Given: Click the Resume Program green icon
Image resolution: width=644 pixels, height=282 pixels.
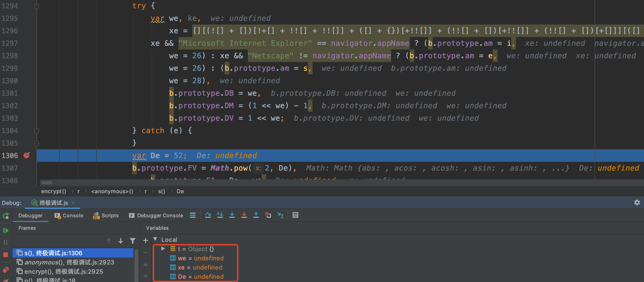Looking at the screenshot, I should click(x=6, y=230).
